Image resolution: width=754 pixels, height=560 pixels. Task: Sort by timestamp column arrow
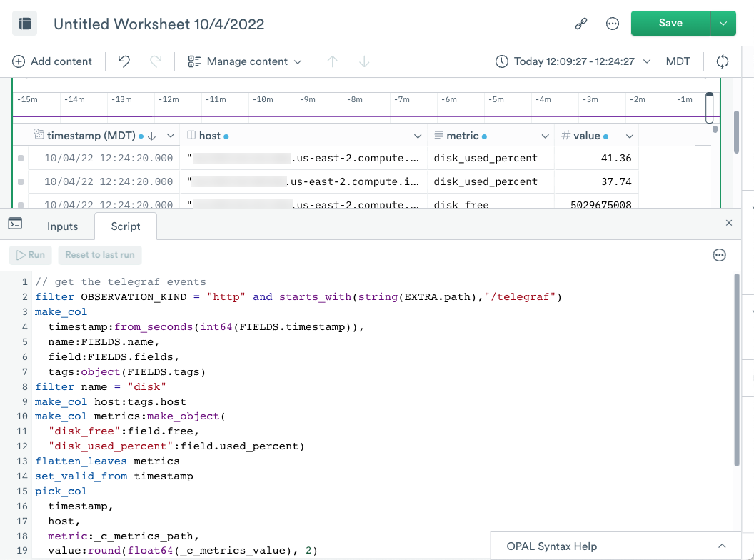[152, 136]
